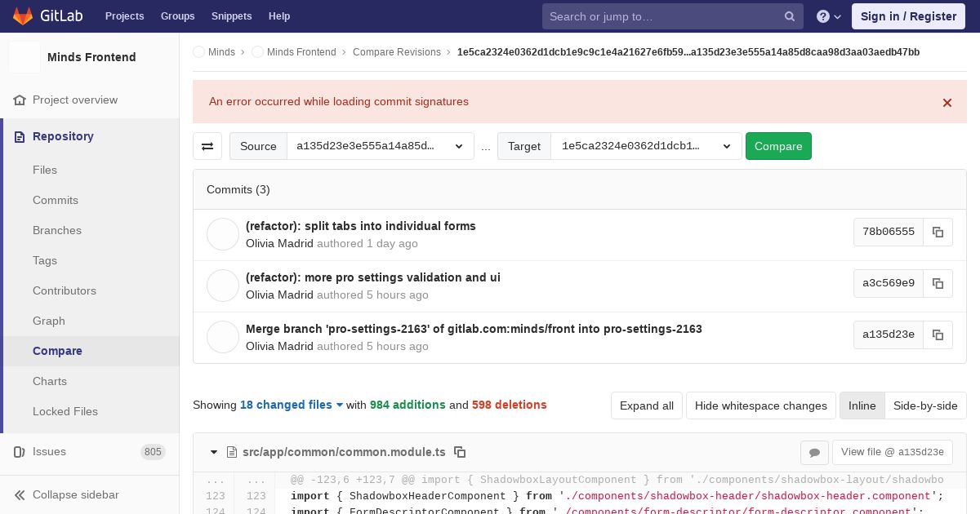Collapse the common.module.ts diff
Viewport: 980px width, 514px height.
click(x=214, y=452)
